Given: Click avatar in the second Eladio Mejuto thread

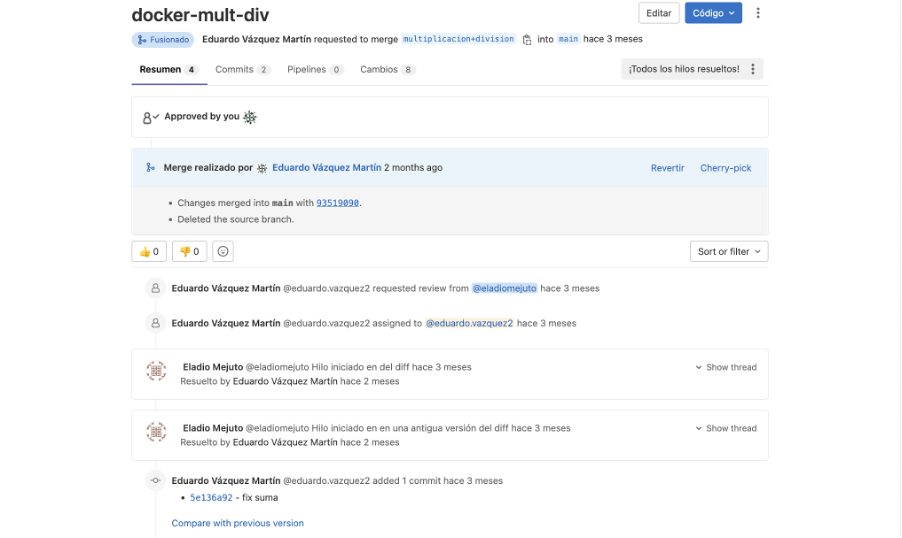Looking at the screenshot, I should [156, 434].
